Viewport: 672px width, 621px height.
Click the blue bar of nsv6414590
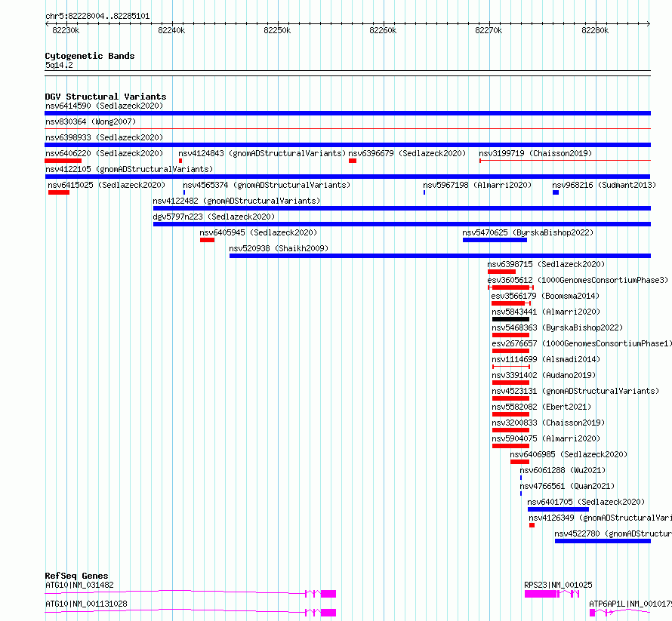tap(347, 113)
